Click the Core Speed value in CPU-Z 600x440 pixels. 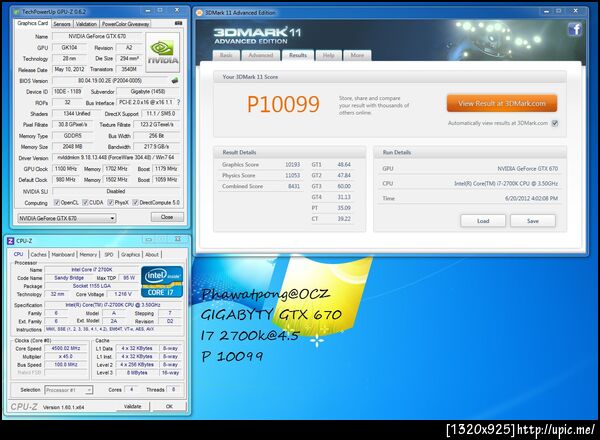66,348
